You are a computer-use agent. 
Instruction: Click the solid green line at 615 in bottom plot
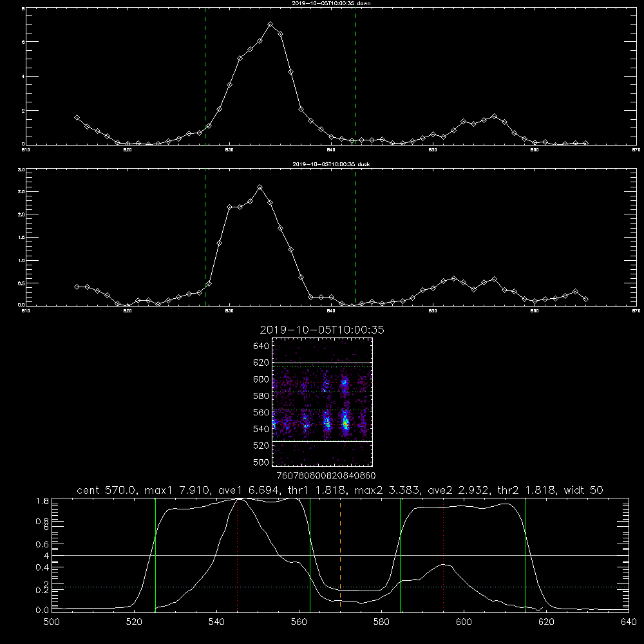pos(526,554)
